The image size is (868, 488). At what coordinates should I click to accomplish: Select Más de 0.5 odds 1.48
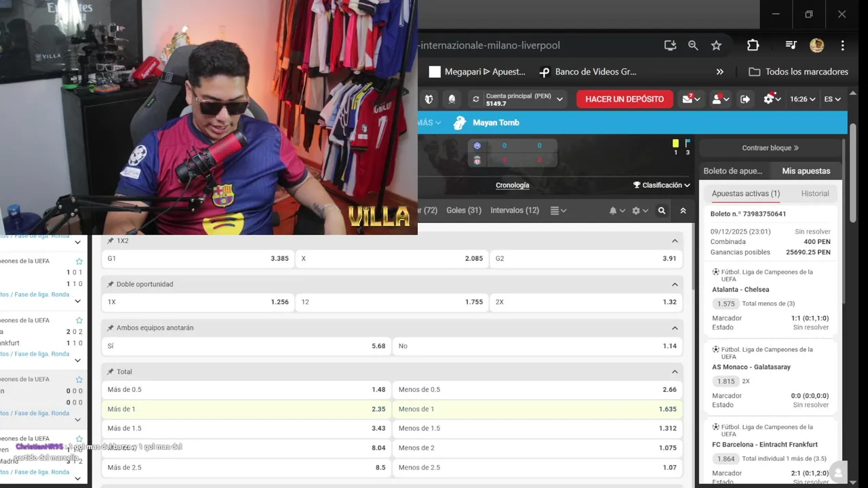246,390
